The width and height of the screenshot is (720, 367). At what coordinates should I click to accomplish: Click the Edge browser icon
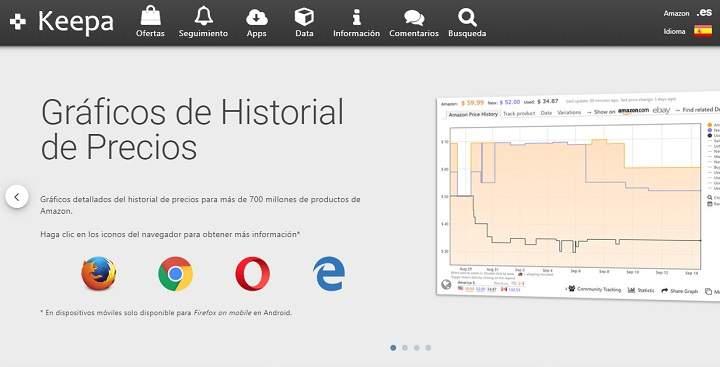click(x=329, y=274)
